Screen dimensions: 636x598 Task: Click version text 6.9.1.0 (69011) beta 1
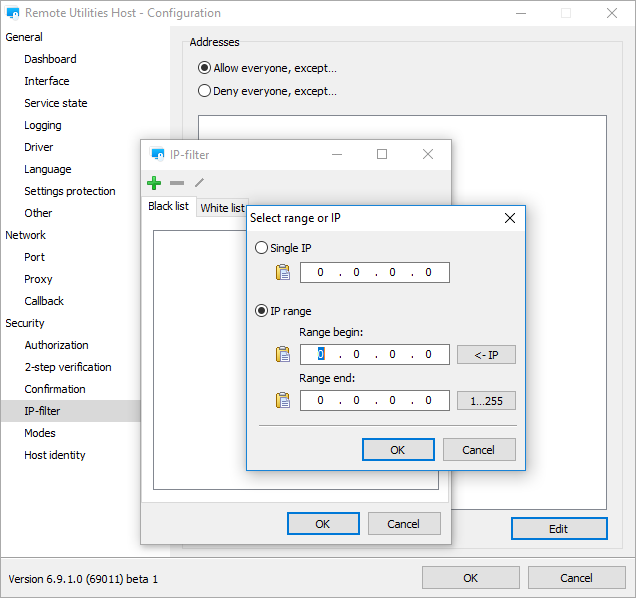point(83,579)
